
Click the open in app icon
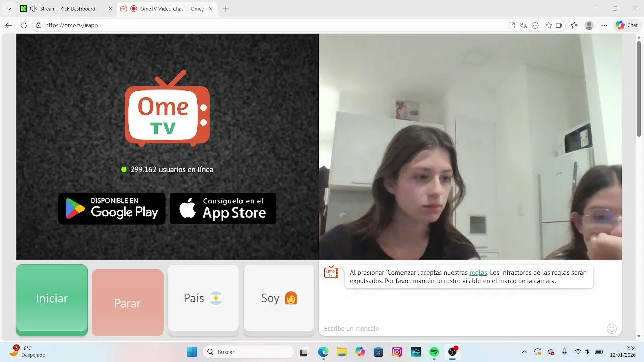[512, 25]
